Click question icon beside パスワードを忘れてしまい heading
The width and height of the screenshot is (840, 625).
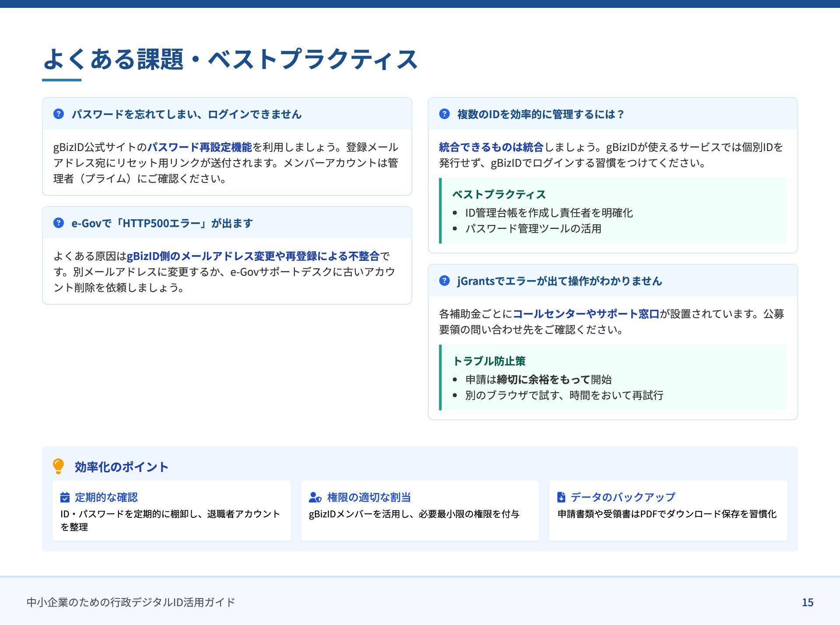tap(59, 114)
